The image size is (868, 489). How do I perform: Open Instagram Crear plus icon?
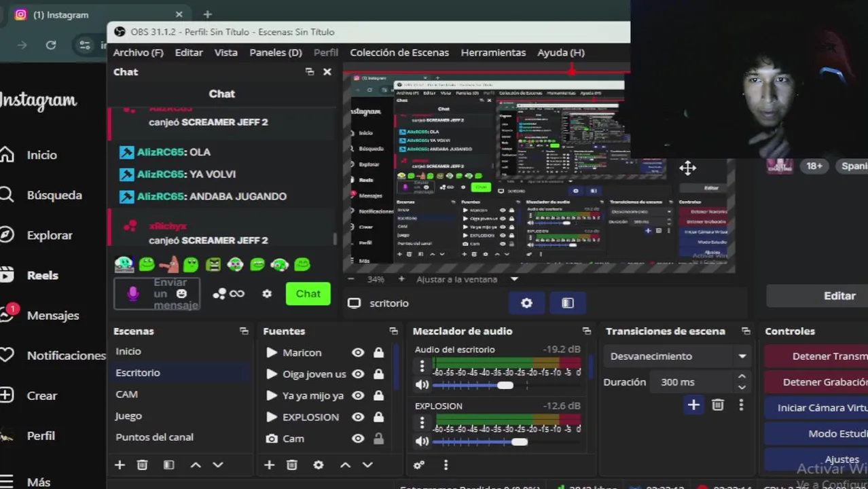(x=6, y=395)
